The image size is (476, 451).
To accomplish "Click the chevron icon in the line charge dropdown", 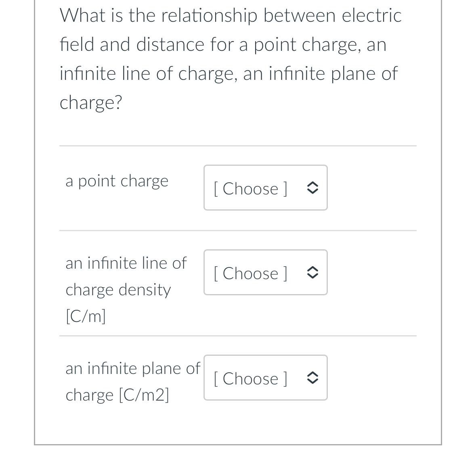I will (312, 273).
